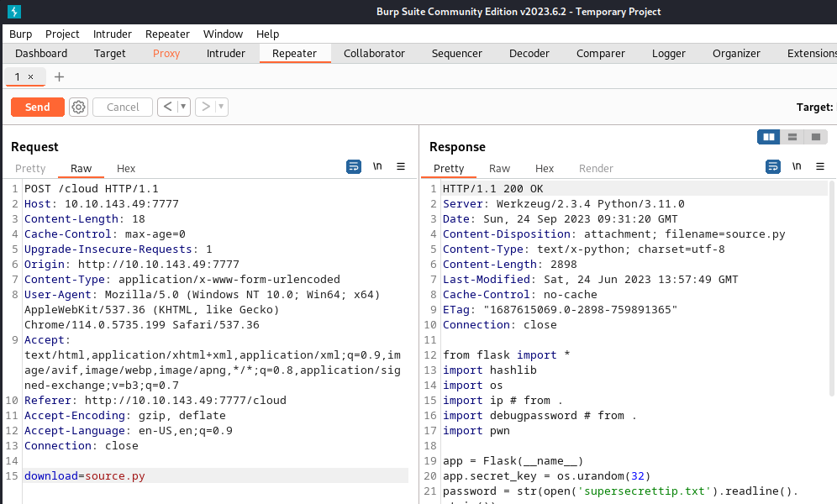The height and width of the screenshot is (504, 837).
Task: Send the request
Action: tap(37, 108)
